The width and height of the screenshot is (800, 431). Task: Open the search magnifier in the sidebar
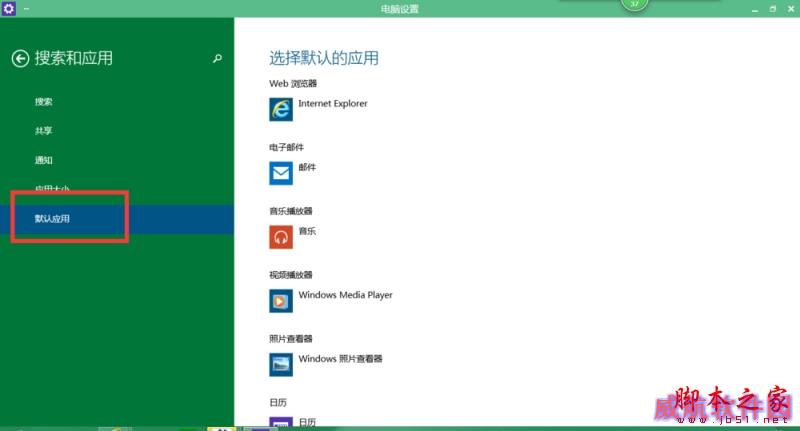pyautogui.click(x=217, y=59)
